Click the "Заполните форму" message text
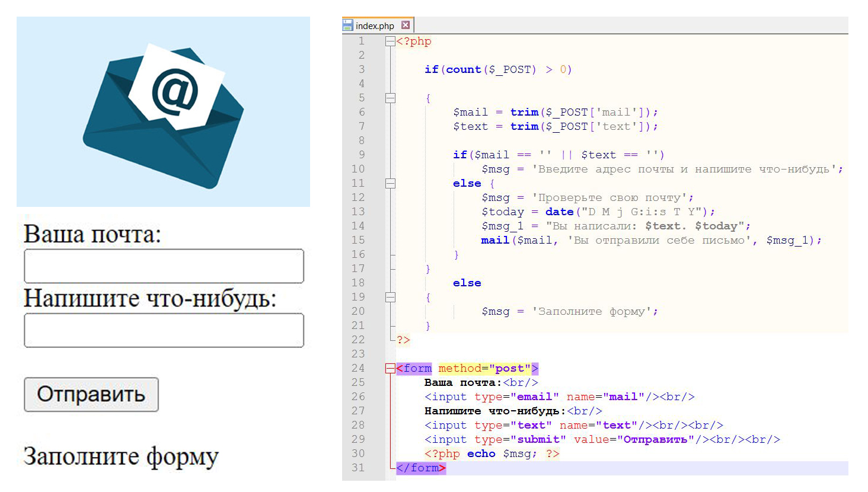The image size is (868, 492). pyautogui.click(x=121, y=456)
